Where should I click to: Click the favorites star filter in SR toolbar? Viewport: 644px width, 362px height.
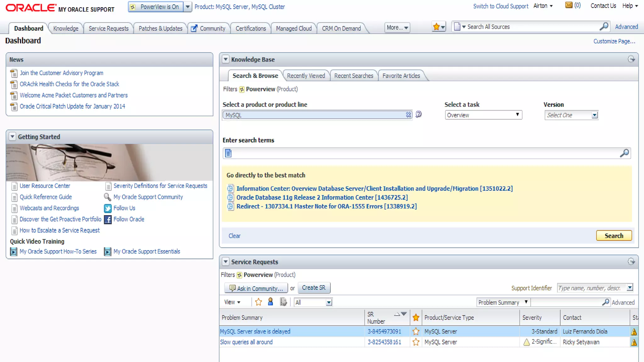coord(258,302)
